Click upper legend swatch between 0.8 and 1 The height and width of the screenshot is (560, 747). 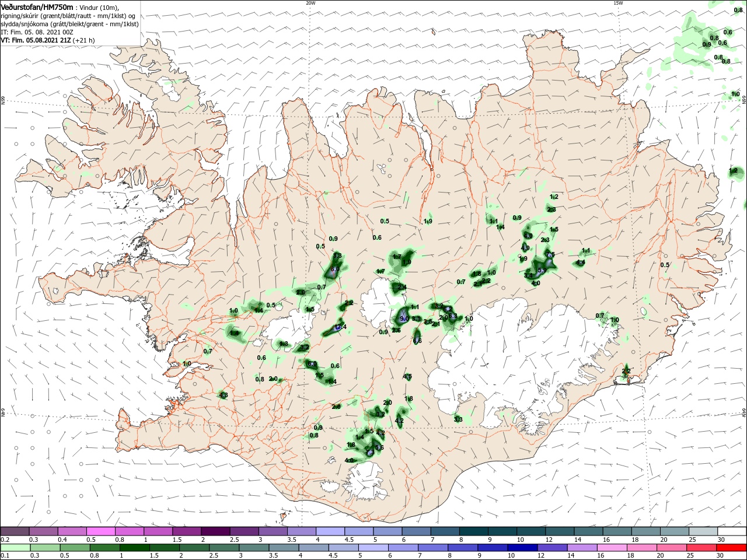point(130,531)
